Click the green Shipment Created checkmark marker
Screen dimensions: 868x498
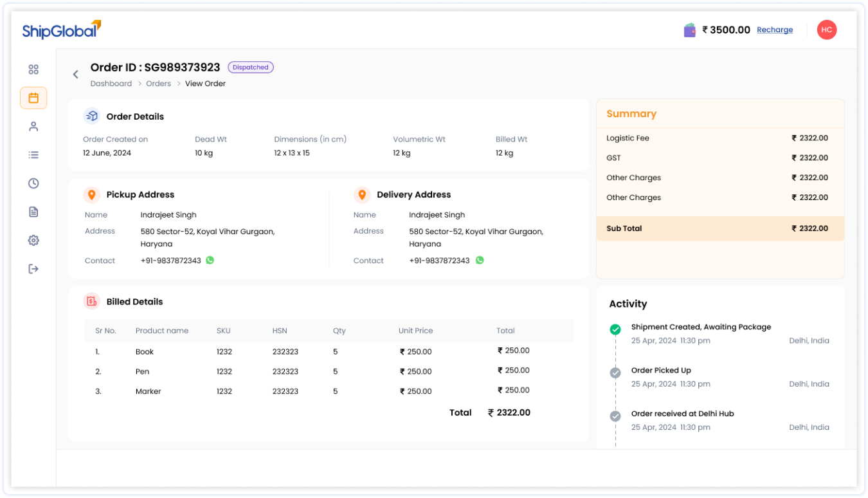click(615, 329)
